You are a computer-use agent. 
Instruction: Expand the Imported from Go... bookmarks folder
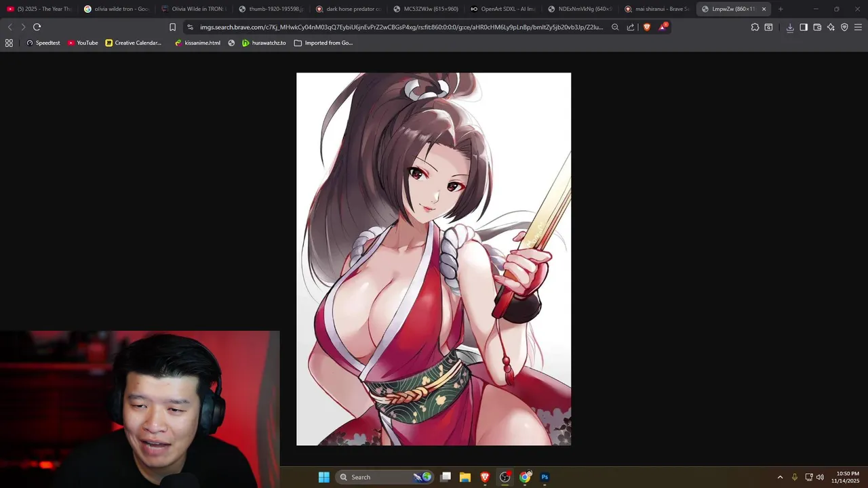[x=323, y=43]
